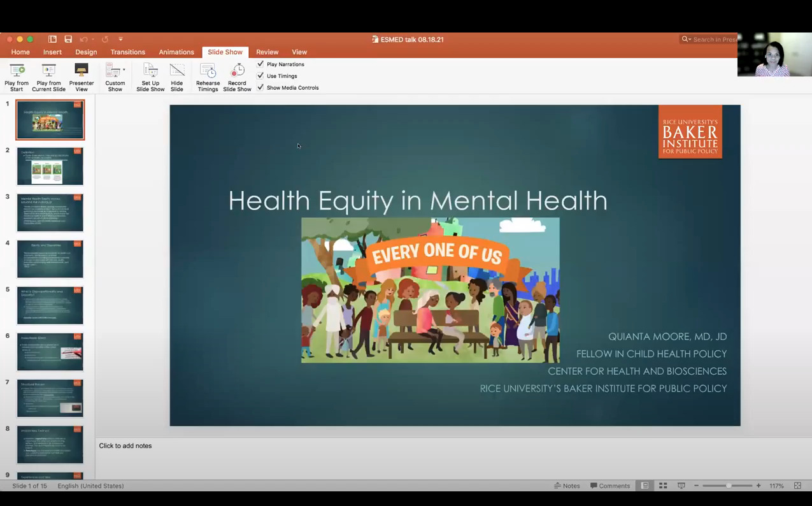Image resolution: width=812 pixels, height=506 pixels.
Task: Click the 'Click to add notes' area
Action: [125, 445]
